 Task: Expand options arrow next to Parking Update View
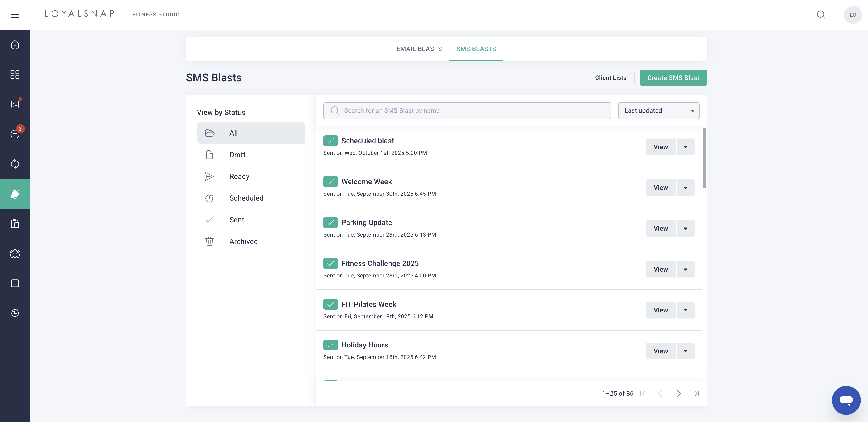(685, 228)
